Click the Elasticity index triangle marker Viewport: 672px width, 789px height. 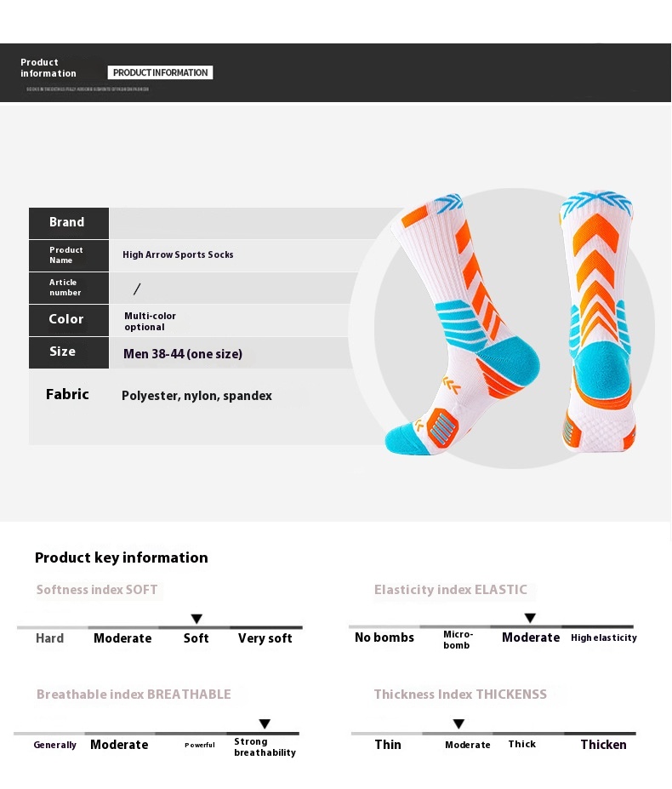tap(530, 618)
